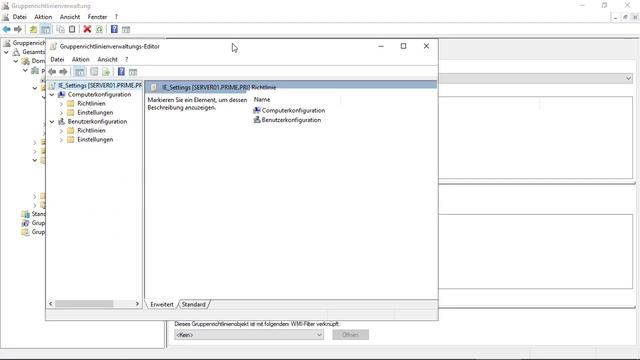Select Computerkonfiguration in the Editor tree
The width and height of the screenshot is (640, 360).
[x=99, y=94]
